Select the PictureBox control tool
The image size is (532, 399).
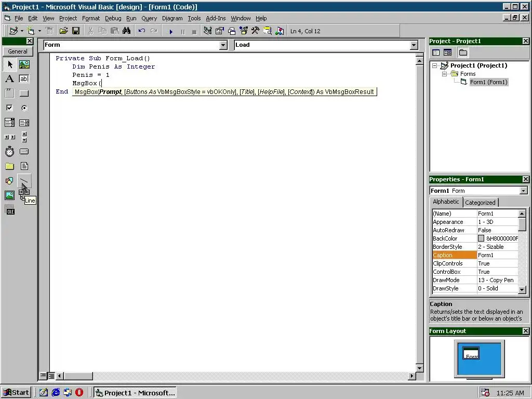tap(24, 64)
